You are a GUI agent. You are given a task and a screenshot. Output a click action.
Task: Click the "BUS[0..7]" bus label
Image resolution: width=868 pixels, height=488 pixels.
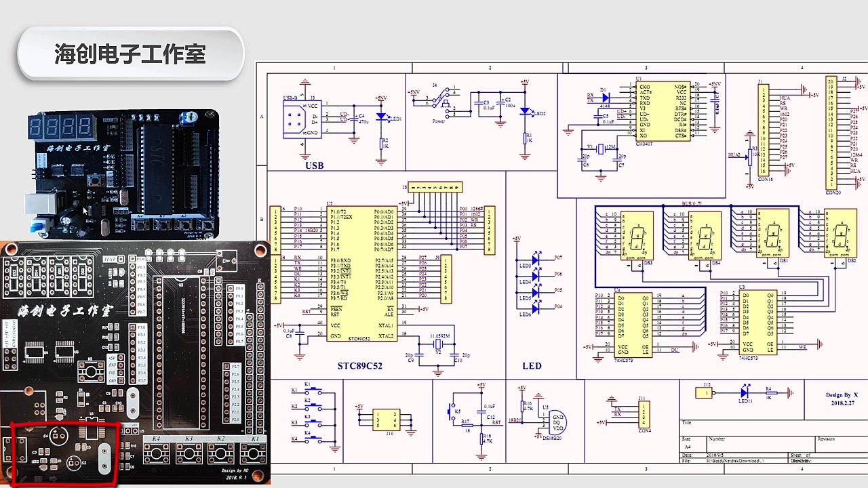point(693,203)
